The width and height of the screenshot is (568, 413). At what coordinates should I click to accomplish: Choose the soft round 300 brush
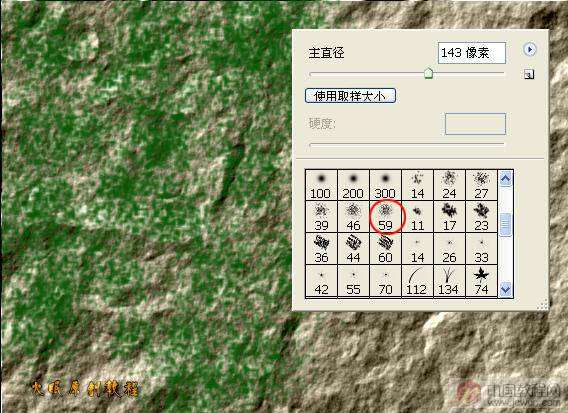click(x=385, y=185)
